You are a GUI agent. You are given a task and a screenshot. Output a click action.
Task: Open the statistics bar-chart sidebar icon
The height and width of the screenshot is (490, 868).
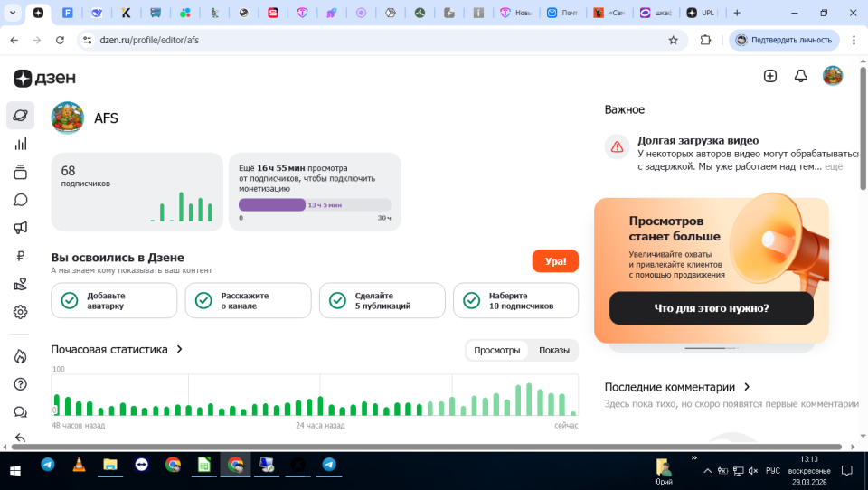pos(21,144)
